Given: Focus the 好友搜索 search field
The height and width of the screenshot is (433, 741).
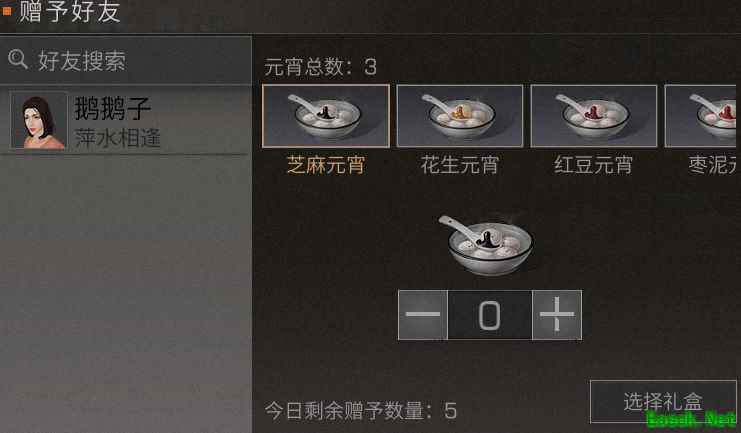Looking at the screenshot, I should (x=126, y=60).
